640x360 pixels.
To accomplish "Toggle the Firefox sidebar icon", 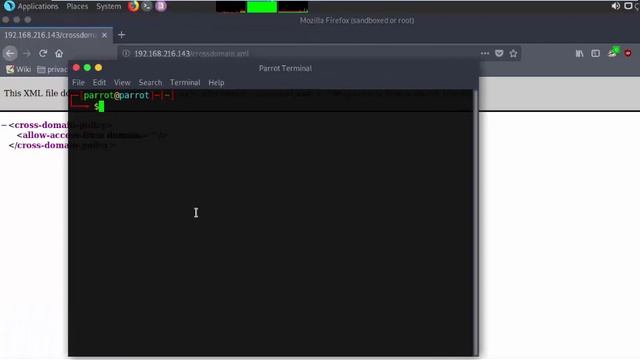I will click(596, 53).
